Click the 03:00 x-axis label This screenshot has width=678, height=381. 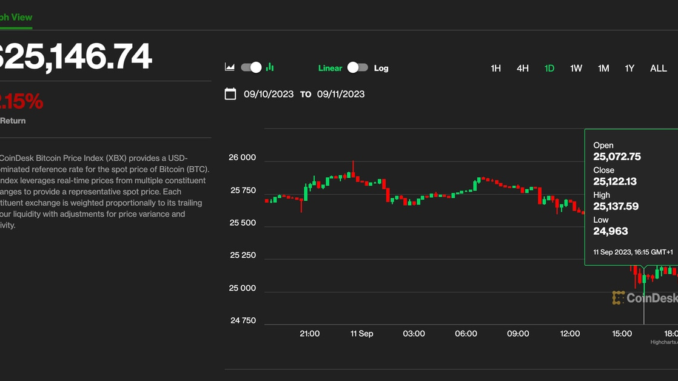pos(414,333)
